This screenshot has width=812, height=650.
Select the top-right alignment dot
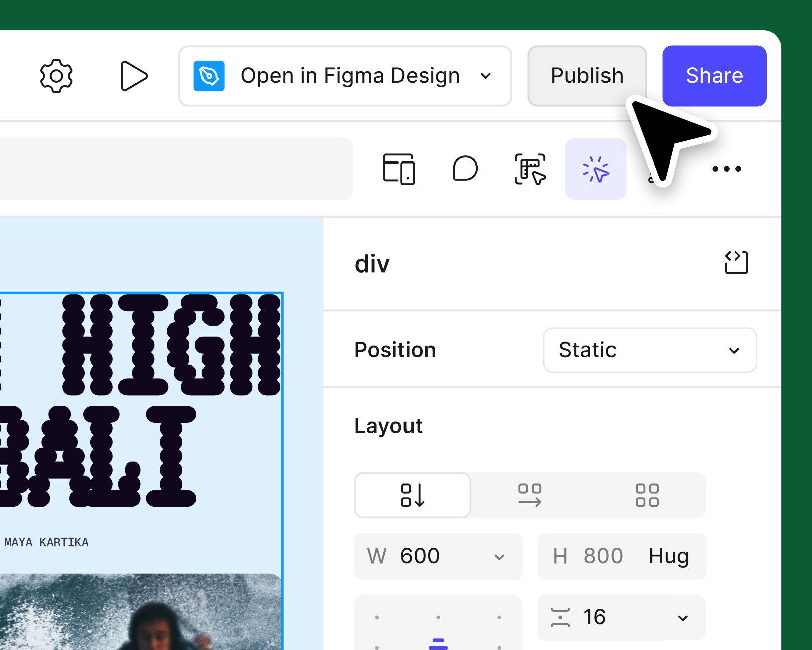point(499,617)
